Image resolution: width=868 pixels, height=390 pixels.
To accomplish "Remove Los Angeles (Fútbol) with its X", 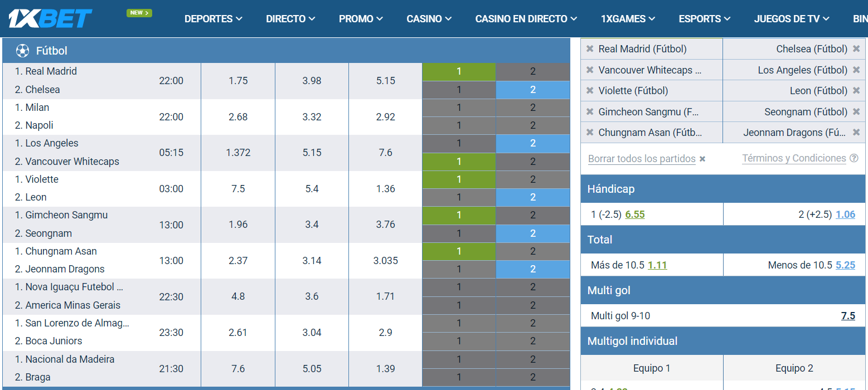I will pyautogui.click(x=856, y=70).
